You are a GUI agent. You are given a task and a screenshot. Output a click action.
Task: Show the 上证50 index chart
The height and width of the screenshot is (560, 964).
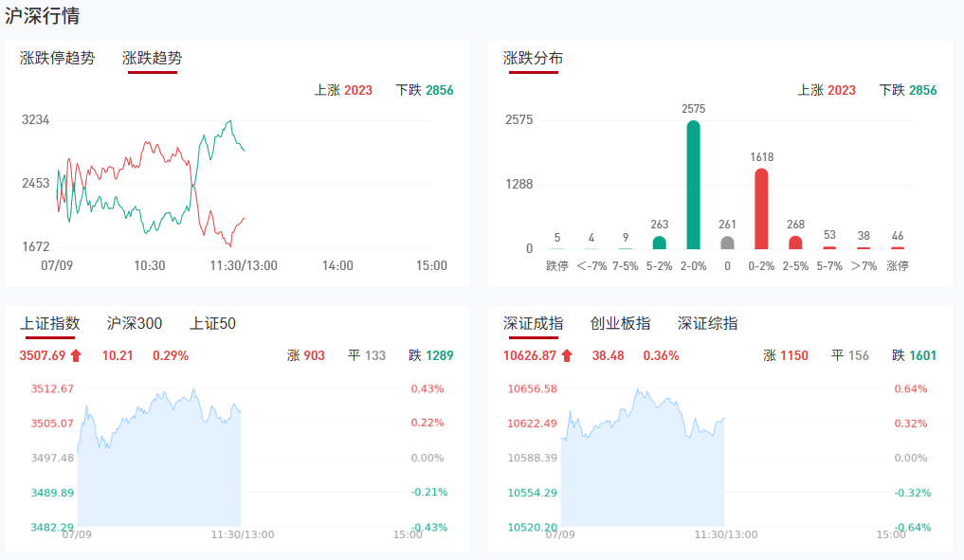coord(212,323)
